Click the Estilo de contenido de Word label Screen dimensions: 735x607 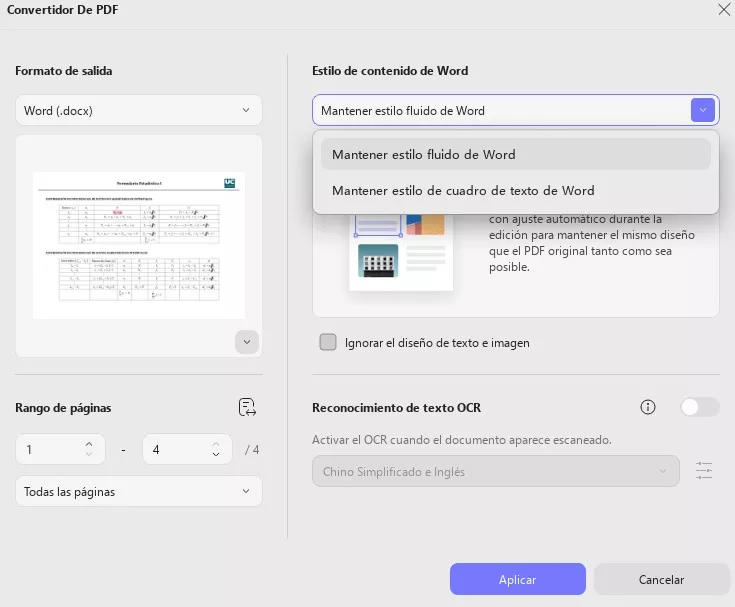tap(390, 71)
